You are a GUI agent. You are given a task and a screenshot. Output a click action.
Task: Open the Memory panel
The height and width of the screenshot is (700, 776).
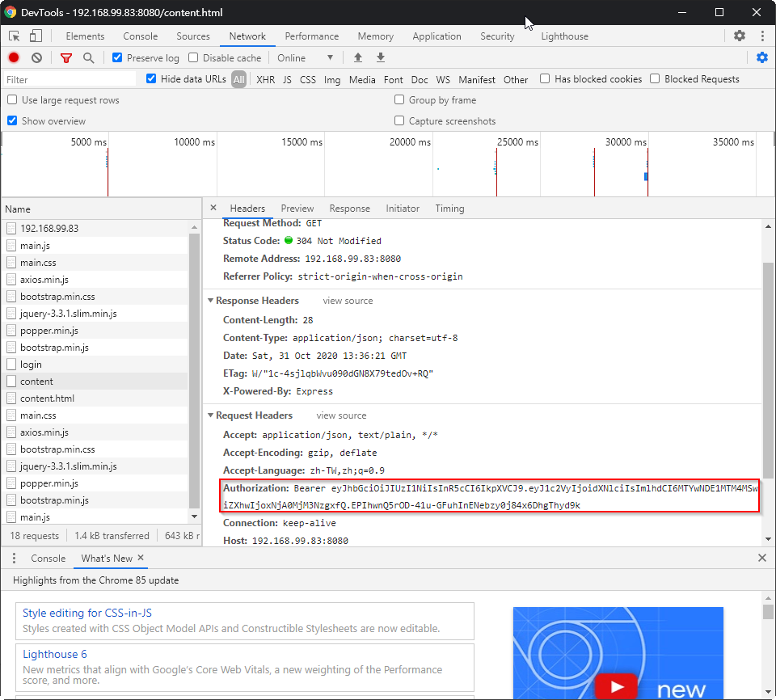376,36
